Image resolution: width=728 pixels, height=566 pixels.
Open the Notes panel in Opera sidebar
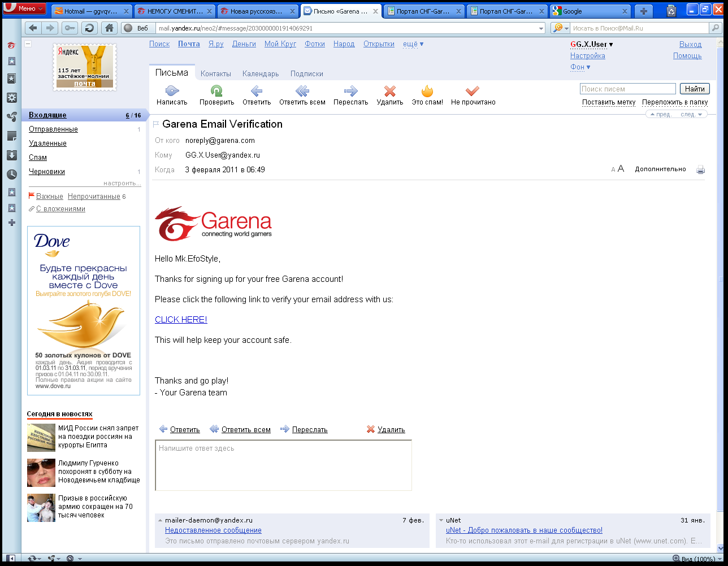[x=11, y=136]
